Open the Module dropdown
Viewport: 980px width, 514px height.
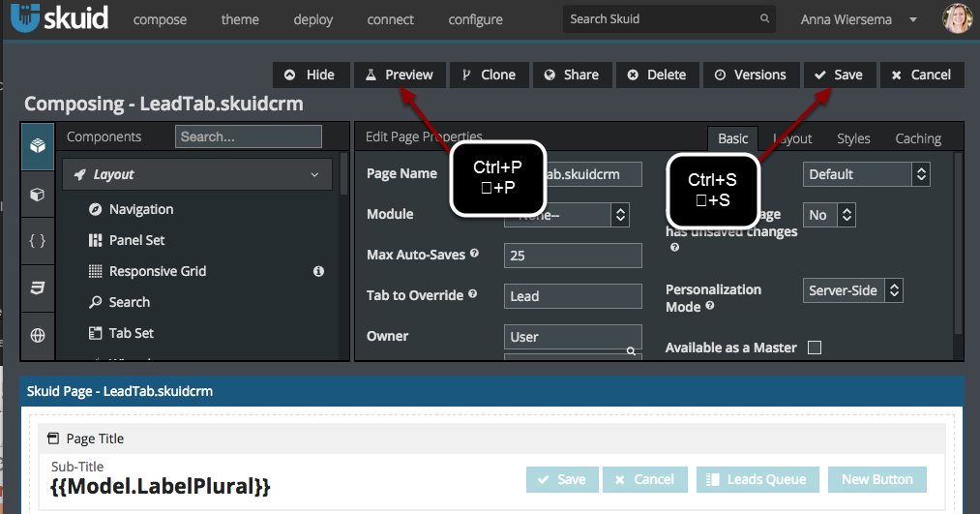point(566,215)
